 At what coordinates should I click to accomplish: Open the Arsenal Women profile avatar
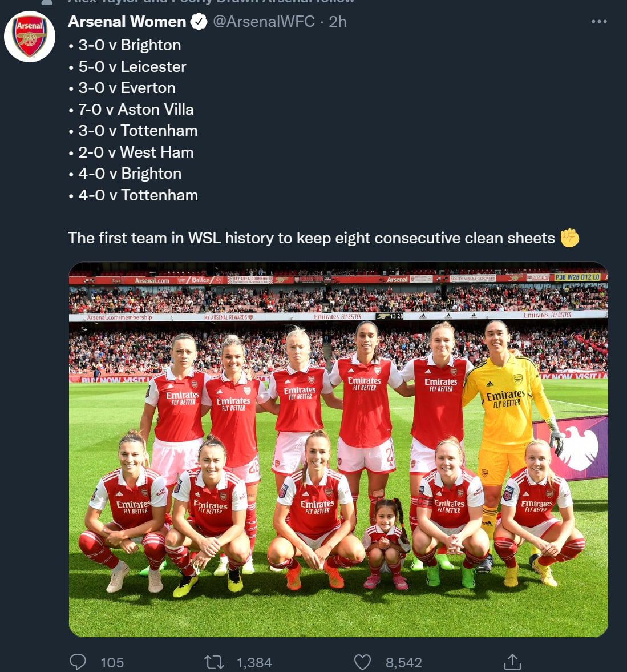(30, 37)
